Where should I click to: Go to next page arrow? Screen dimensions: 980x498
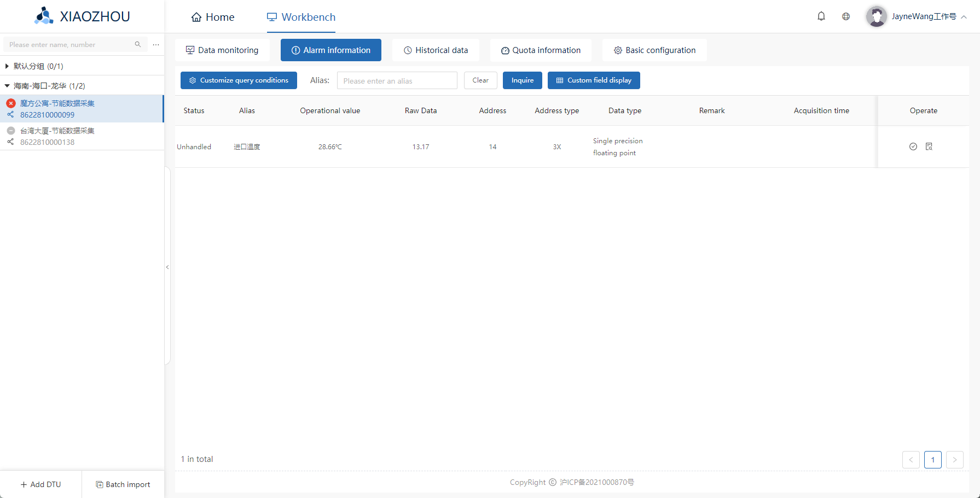click(x=955, y=460)
